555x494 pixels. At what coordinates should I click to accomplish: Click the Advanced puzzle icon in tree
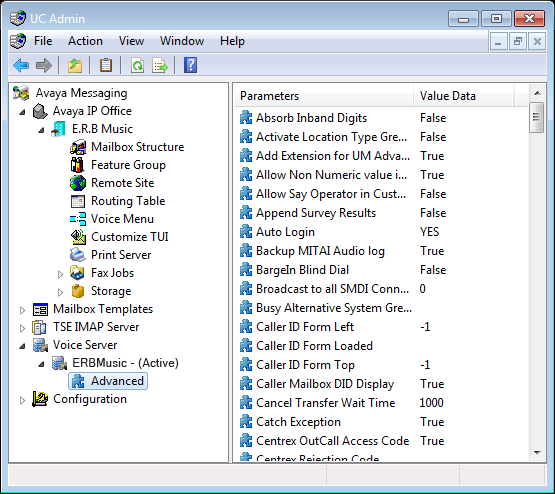tap(78, 381)
